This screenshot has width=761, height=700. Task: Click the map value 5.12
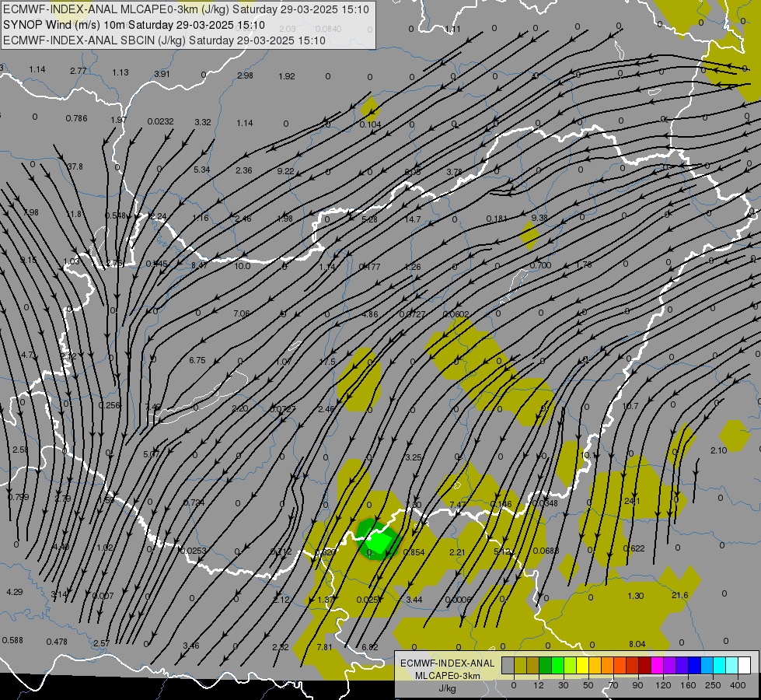(x=502, y=551)
